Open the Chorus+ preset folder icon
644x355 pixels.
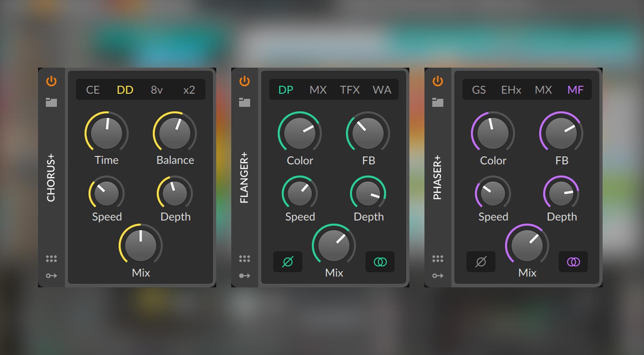pyautogui.click(x=51, y=102)
